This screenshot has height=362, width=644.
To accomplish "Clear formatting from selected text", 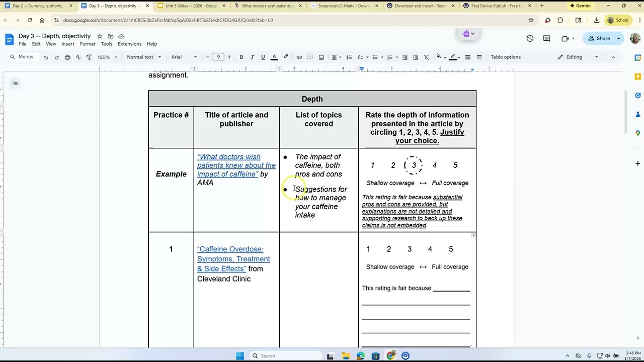I will 426,57.
